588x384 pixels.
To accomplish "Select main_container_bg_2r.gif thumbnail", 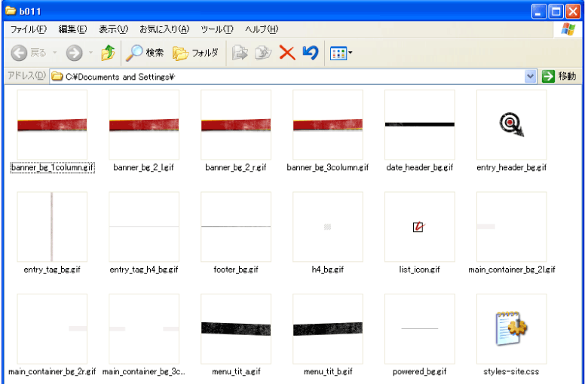I will [x=52, y=328].
